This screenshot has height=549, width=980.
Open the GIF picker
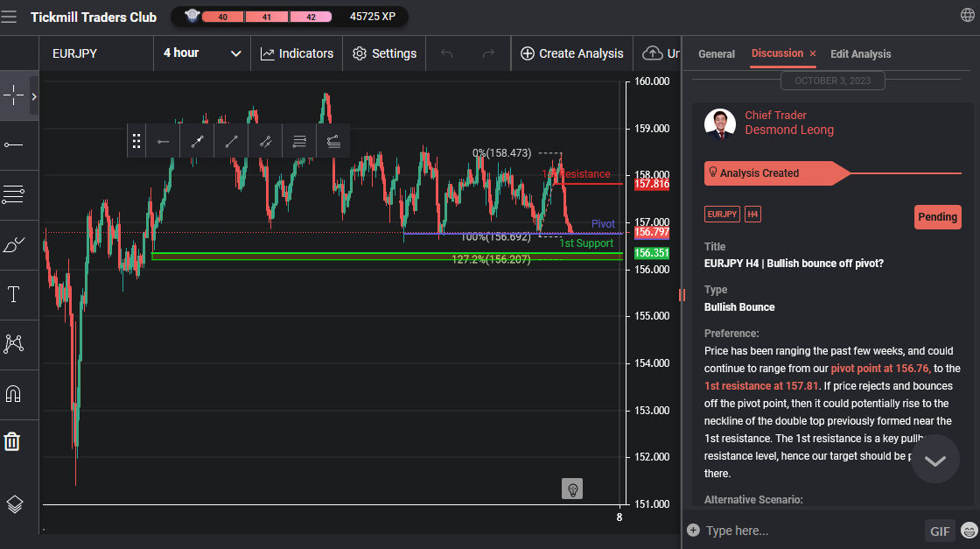(940, 531)
